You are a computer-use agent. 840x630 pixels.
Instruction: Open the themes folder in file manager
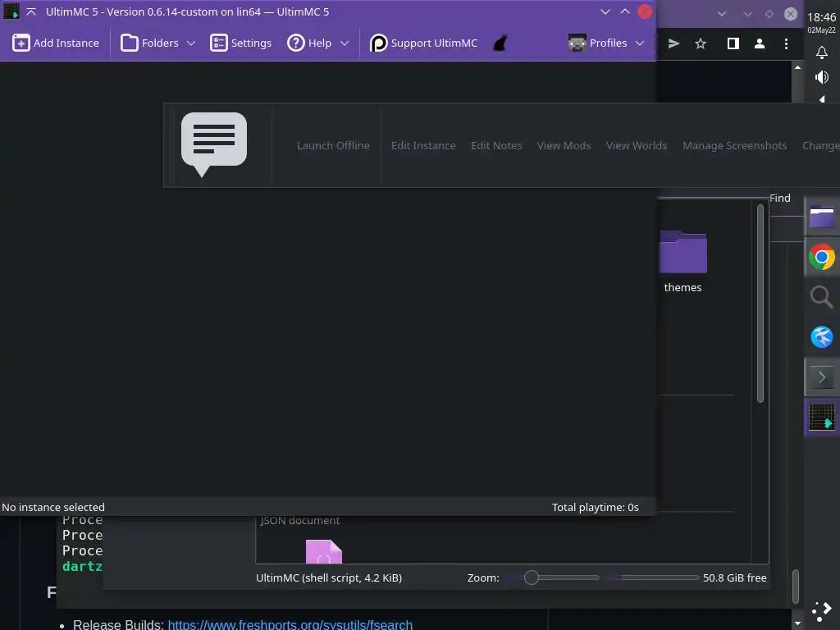coord(683,262)
